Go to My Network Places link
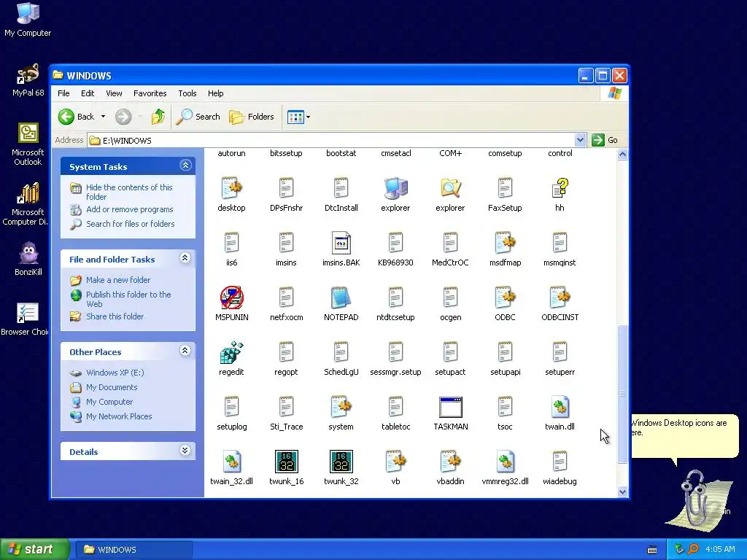 point(119,416)
